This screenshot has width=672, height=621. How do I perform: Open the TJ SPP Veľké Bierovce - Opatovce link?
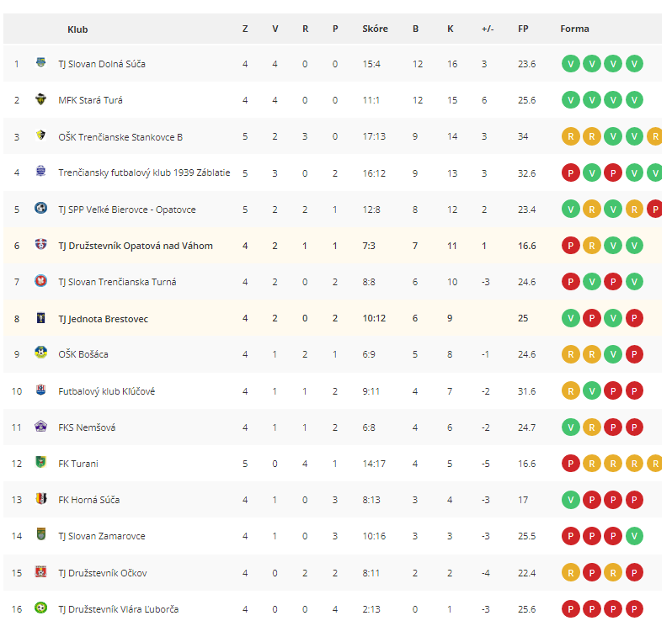click(127, 210)
